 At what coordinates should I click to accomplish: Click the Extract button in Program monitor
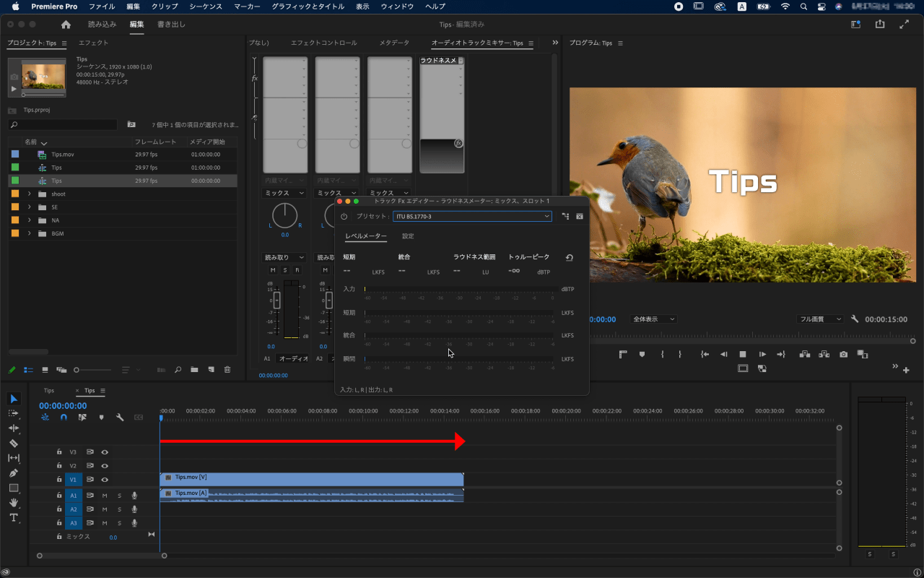[x=824, y=354]
